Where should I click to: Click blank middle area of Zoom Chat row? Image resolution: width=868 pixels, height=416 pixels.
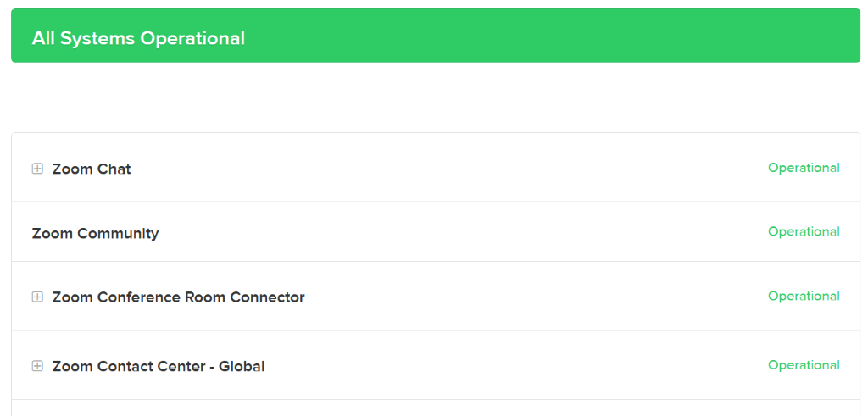tap(449, 168)
